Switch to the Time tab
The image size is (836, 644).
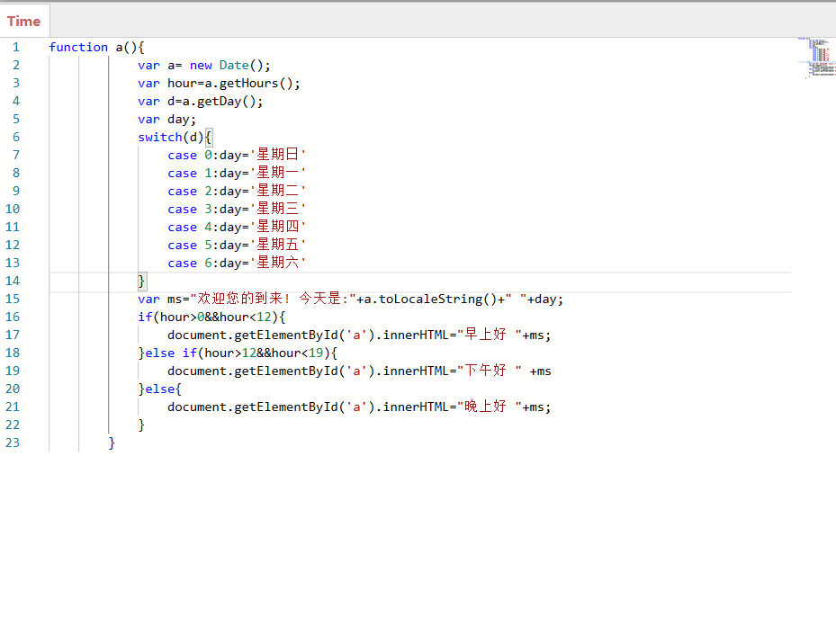point(24,21)
